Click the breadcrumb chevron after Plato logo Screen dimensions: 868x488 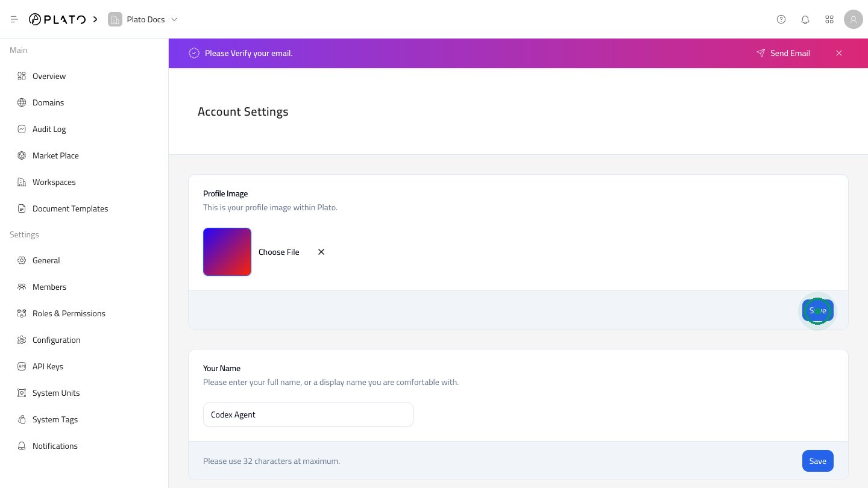(95, 19)
